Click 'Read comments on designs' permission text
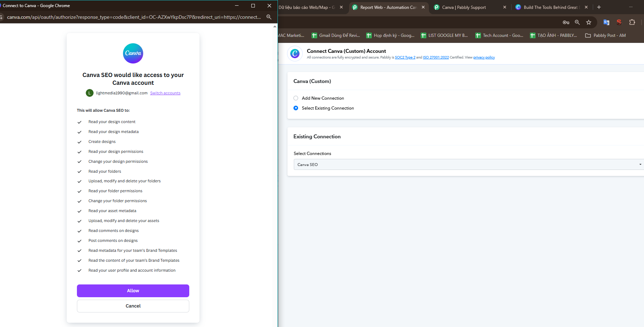This screenshot has width=644, height=327. tap(113, 231)
